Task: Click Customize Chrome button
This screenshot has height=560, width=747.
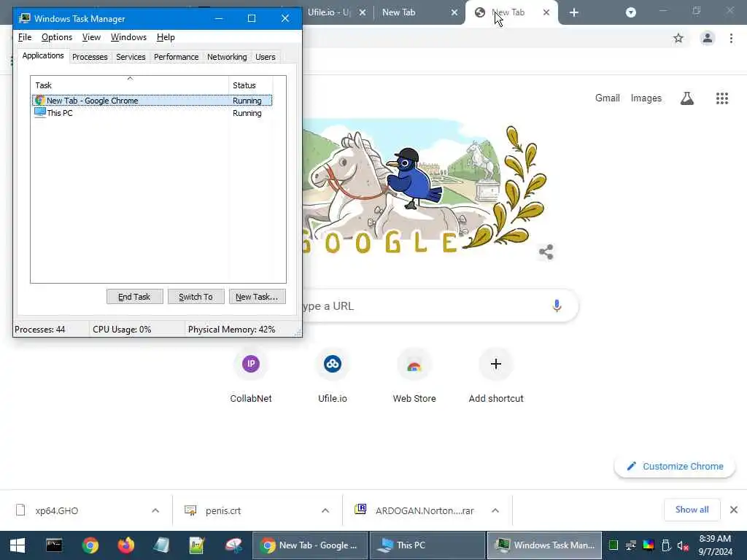Action: click(675, 466)
